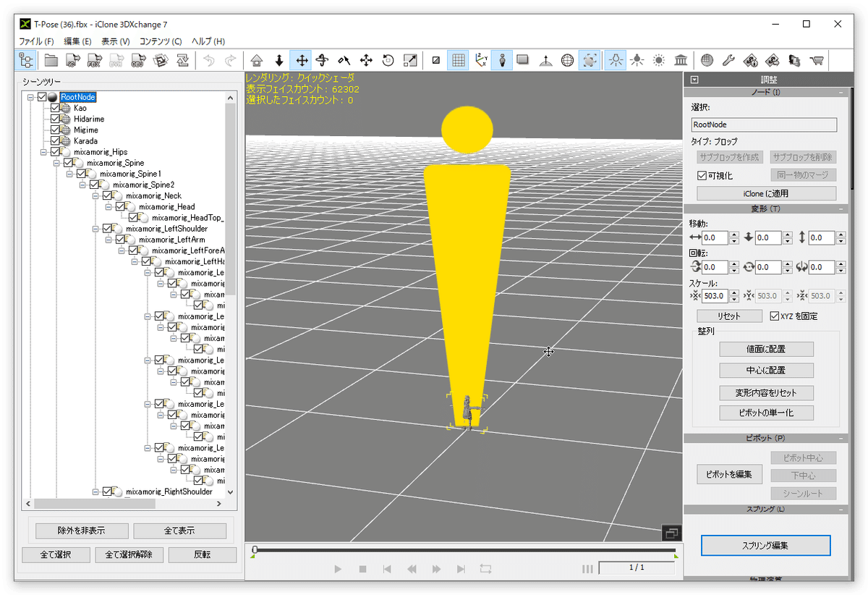Open the 調整 panel dropdown arrow
Viewport: 868px width, 595px height.
[x=694, y=80]
